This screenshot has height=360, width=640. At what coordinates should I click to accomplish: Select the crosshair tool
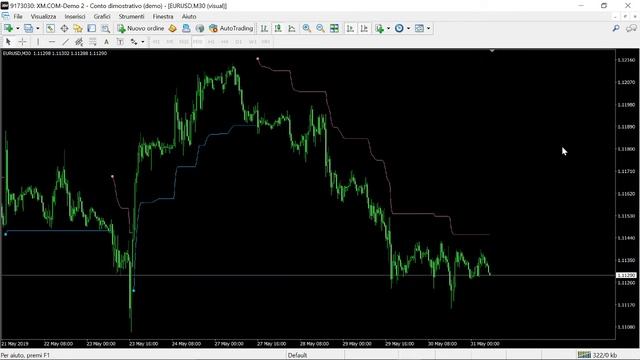pyautogui.click(x=22, y=42)
